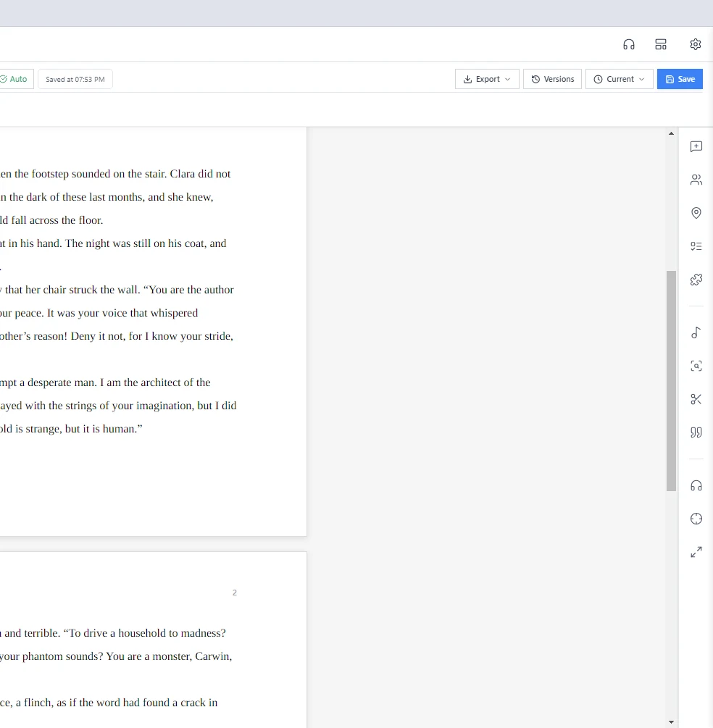Open headphones icon in top header
This screenshot has height=728, width=713.
coord(628,44)
